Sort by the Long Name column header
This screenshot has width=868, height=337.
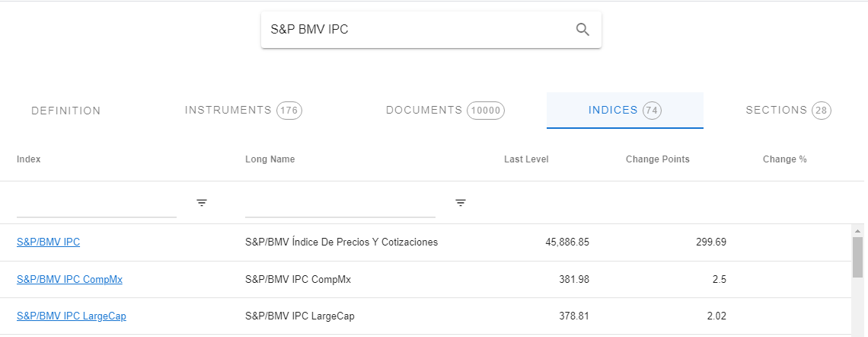[x=270, y=159]
